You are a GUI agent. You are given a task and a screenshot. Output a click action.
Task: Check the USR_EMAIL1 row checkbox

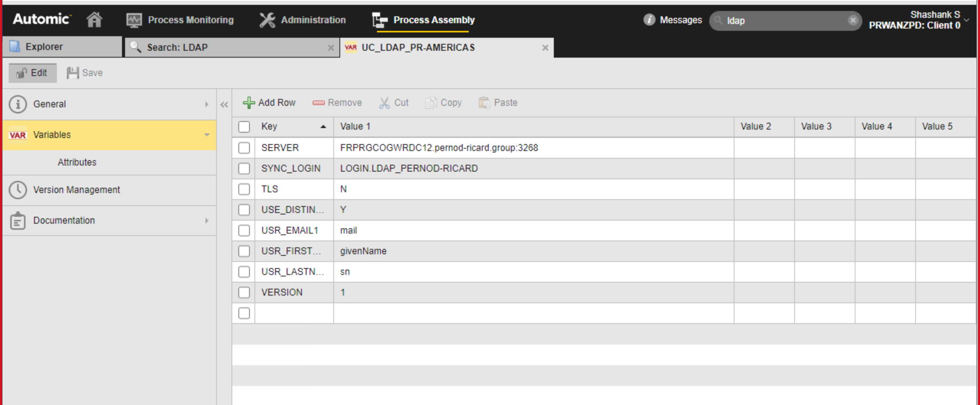pos(244,231)
